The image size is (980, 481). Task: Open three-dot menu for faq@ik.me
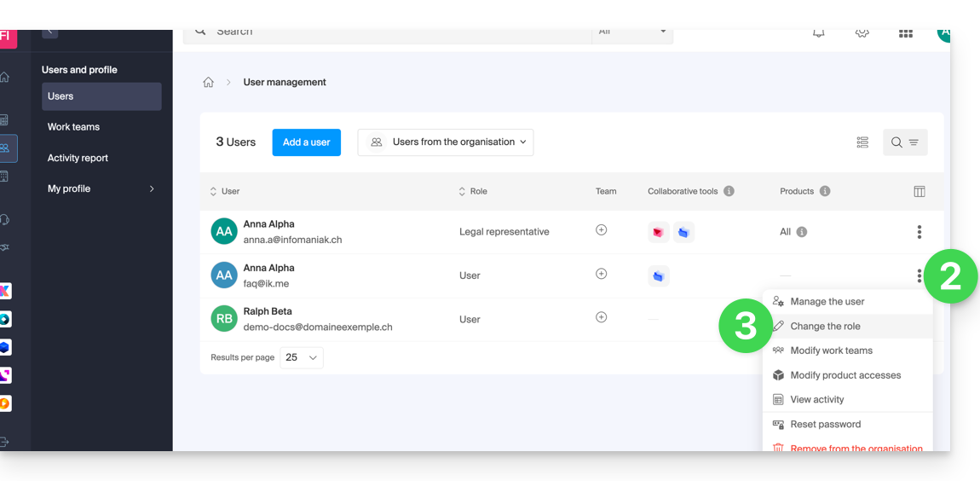[x=919, y=275]
